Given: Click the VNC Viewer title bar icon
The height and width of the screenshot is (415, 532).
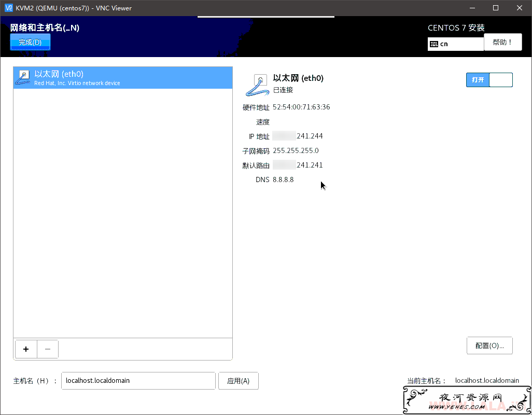Looking at the screenshot, I should (8, 8).
